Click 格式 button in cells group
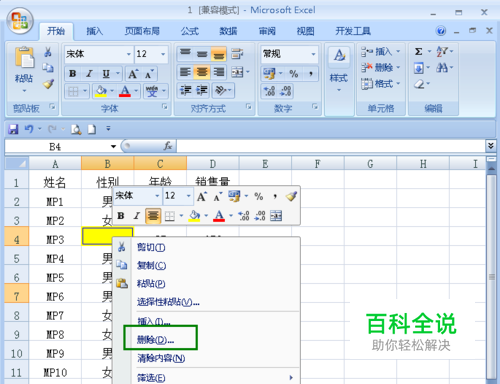This screenshot has height=384, width=500. click(380, 84)
